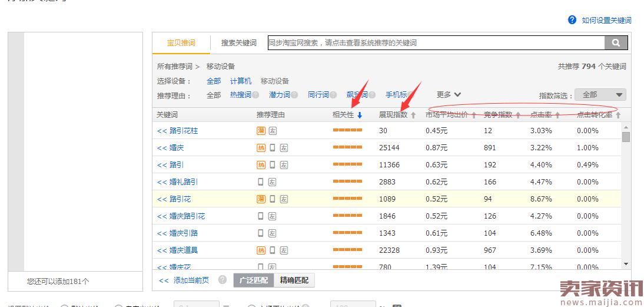
Task: Click the 左 icon in 婚礼路引 row
Action: (272, 182)
